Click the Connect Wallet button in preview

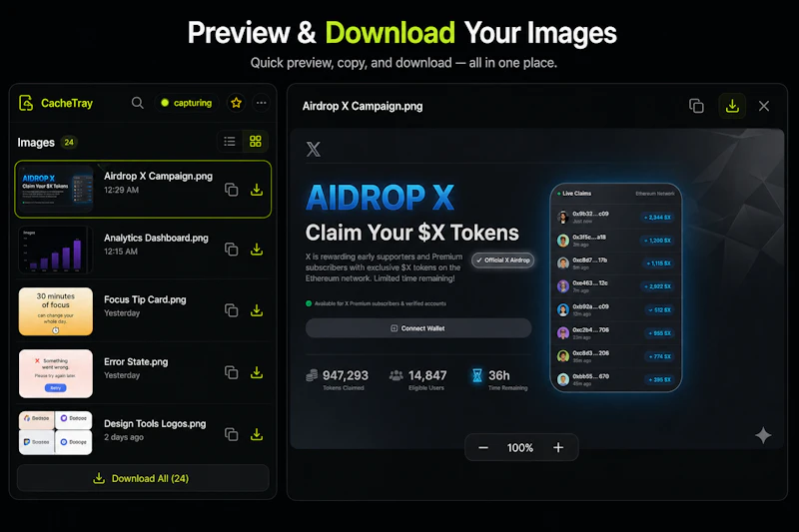[418, 328]
